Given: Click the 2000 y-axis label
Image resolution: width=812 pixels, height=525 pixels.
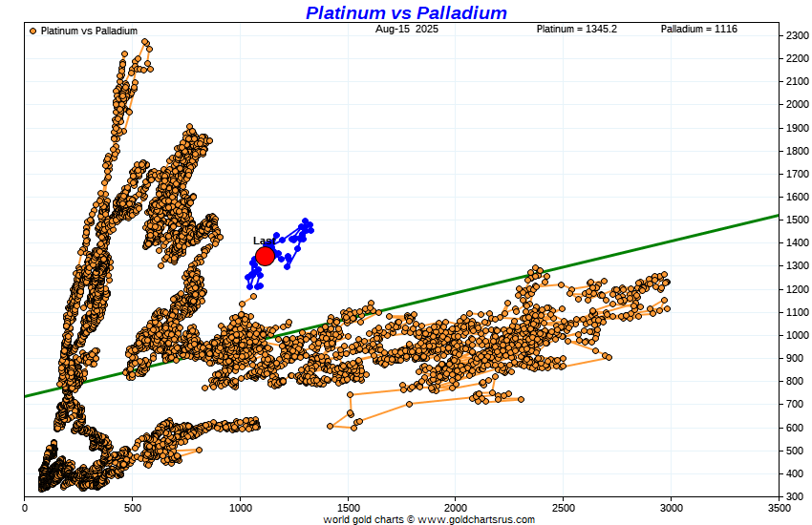Looking at the screenshot, I should click(797, 104).
